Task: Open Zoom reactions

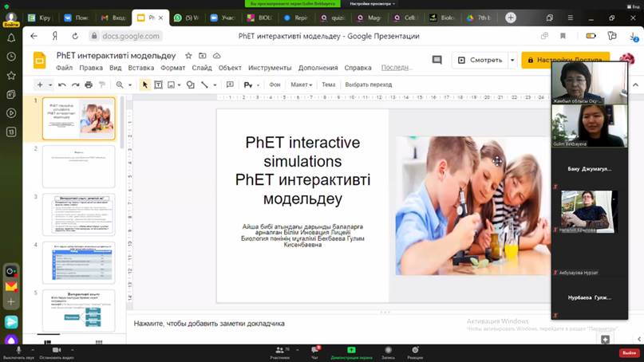Action: (x=415, y=352)
